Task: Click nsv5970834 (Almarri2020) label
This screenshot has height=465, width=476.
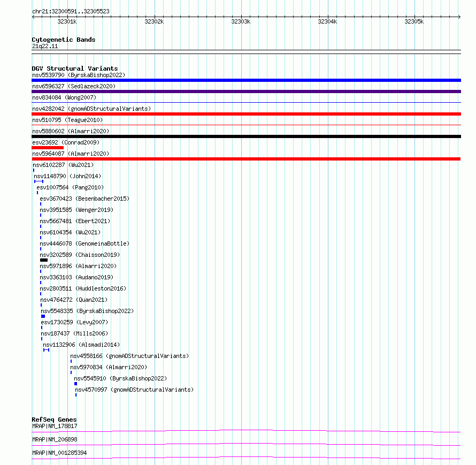Action: (109, 367)
